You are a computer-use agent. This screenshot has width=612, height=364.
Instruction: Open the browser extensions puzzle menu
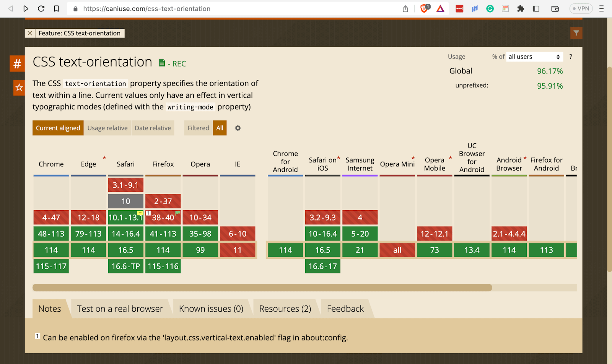point(521,8)
